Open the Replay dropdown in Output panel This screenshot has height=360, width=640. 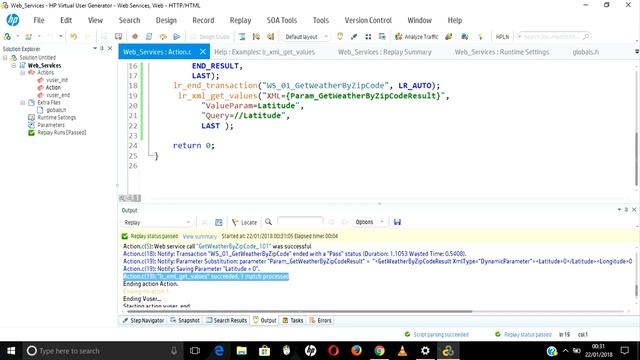pyautogui.click(x=157, y=222)
